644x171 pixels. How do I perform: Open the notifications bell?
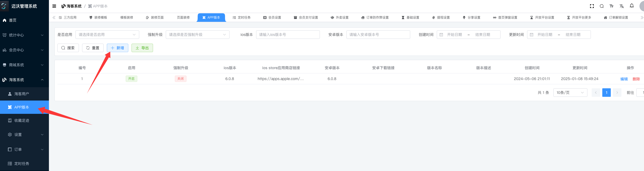coord(632,6)
